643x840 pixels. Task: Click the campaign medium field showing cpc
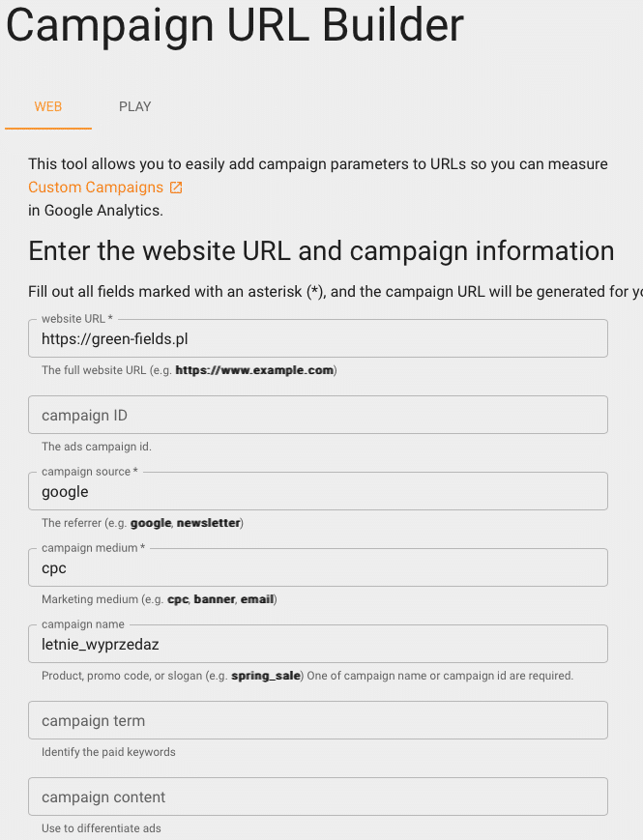317,568
